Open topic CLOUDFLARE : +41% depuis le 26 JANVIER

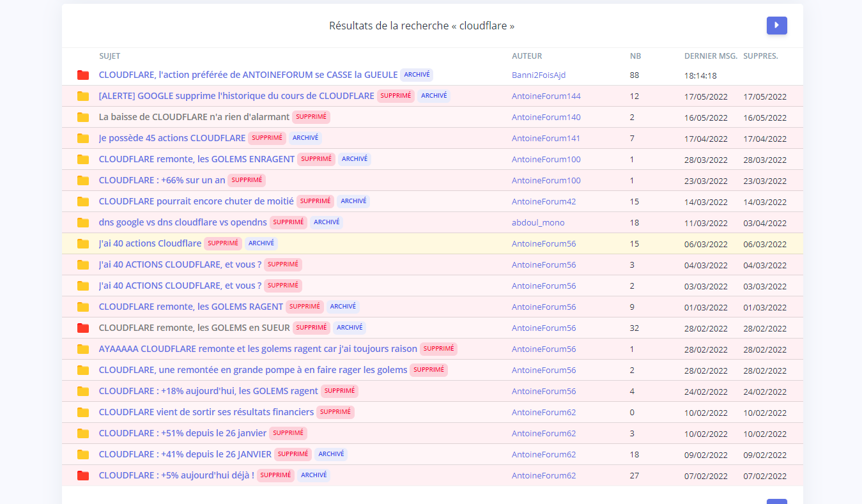coord(185,454)
